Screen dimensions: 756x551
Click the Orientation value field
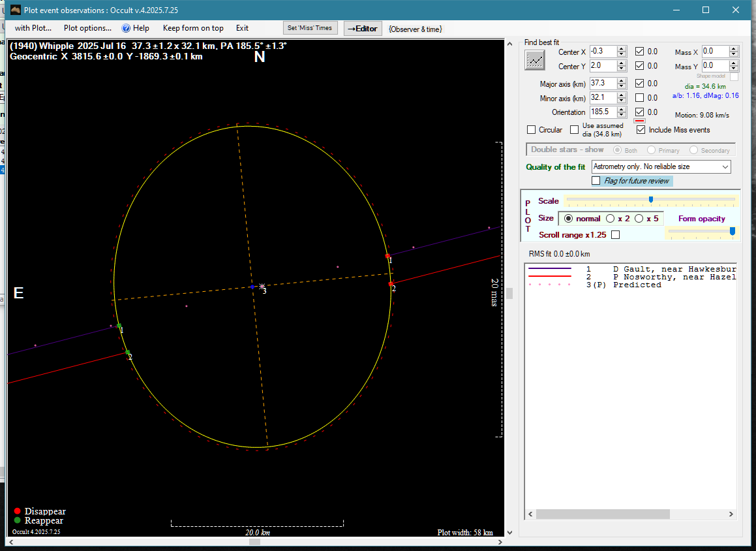(x=602, y=112)
